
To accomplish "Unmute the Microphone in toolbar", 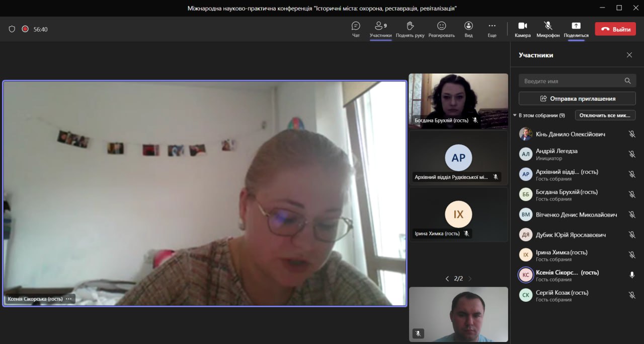I will coord(548,29).
